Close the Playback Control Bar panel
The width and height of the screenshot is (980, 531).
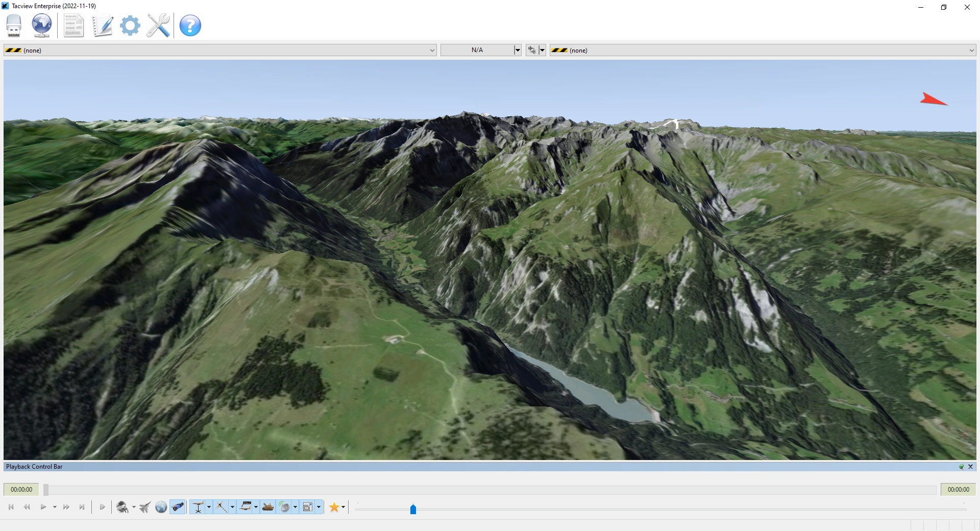point(970,467)
